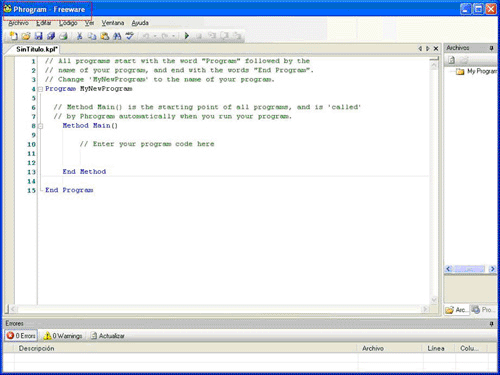Click the Undo arrow icon

pos(146,36)
